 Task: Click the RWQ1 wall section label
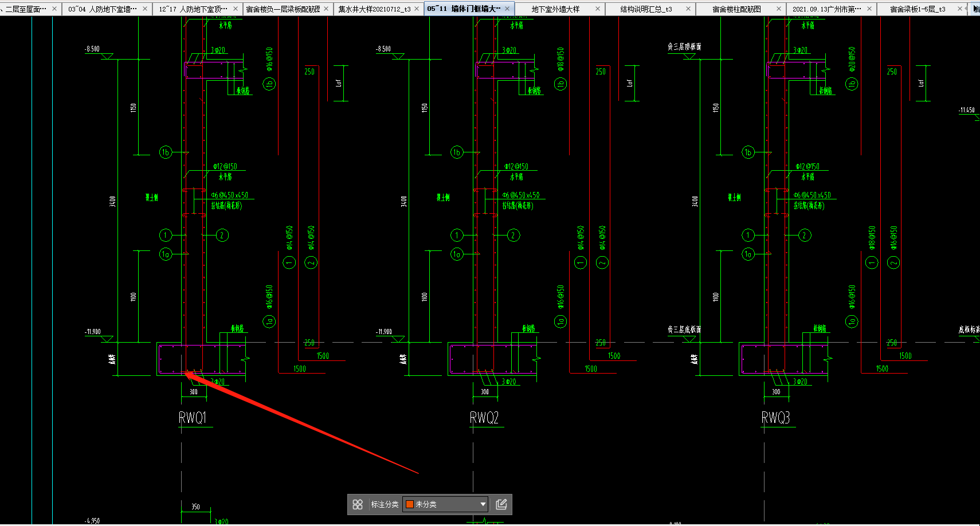point(193,418)
